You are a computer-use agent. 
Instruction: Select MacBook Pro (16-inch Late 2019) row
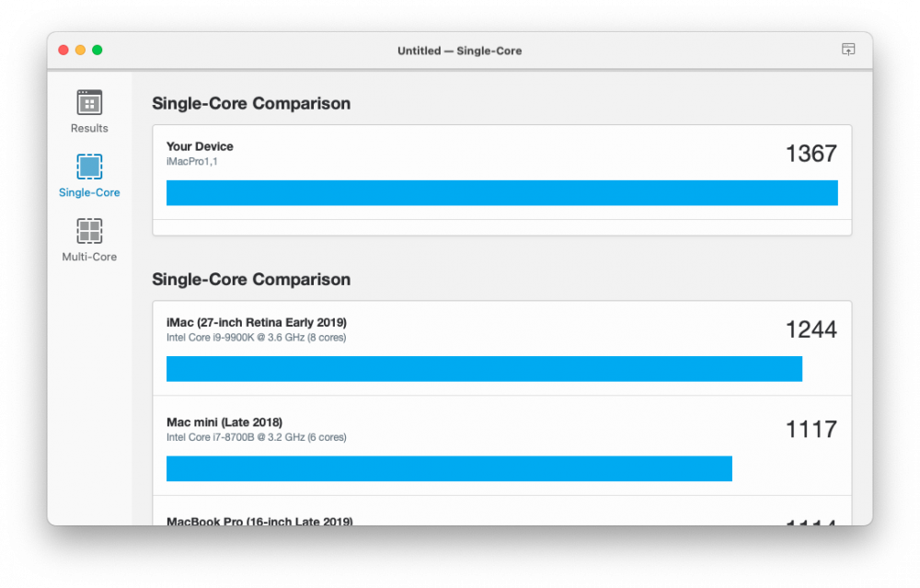pos(501,511)
